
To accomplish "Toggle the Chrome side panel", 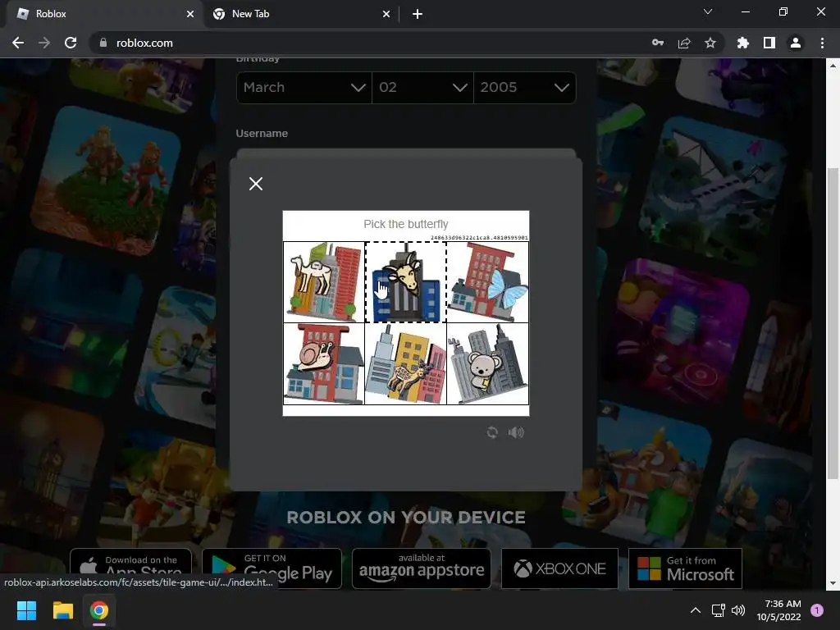I will tap(769, 43).
